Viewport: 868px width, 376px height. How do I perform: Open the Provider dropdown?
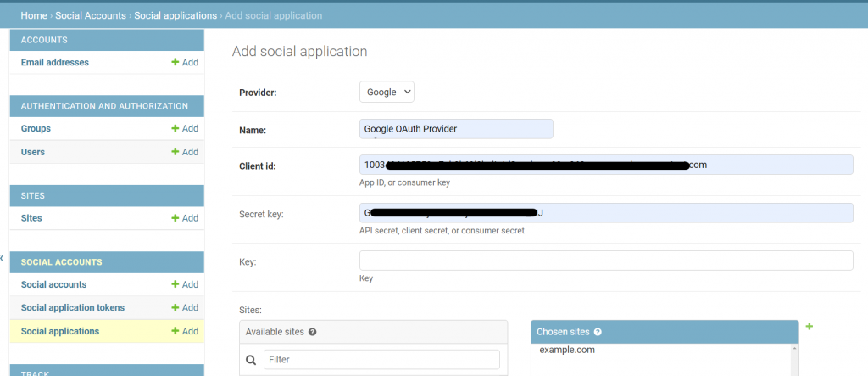(x=387, y=92)
